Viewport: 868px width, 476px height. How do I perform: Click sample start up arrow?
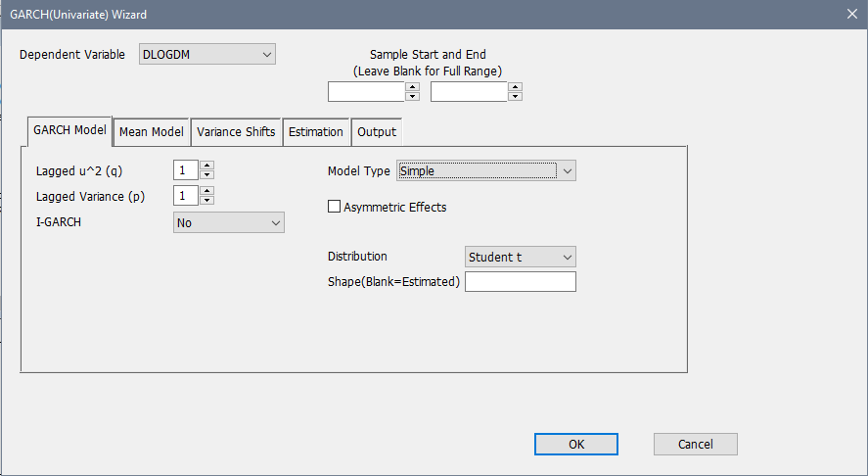tap(412, 87)
